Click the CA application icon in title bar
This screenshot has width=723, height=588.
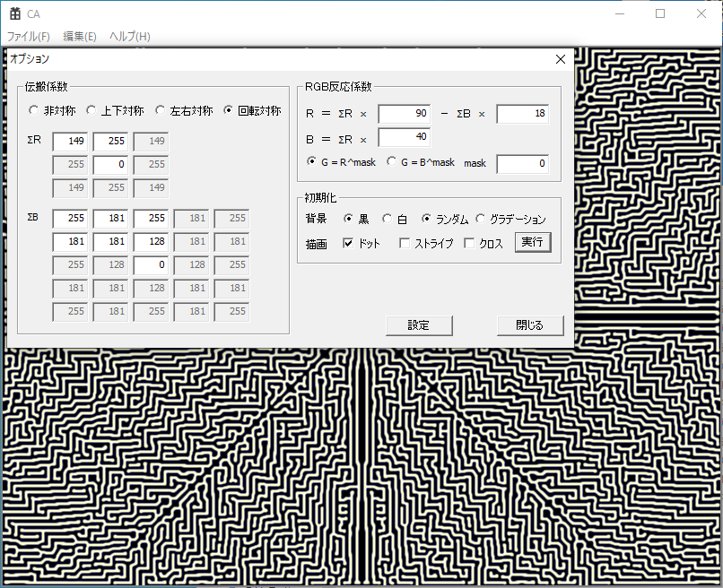(14, 14)
